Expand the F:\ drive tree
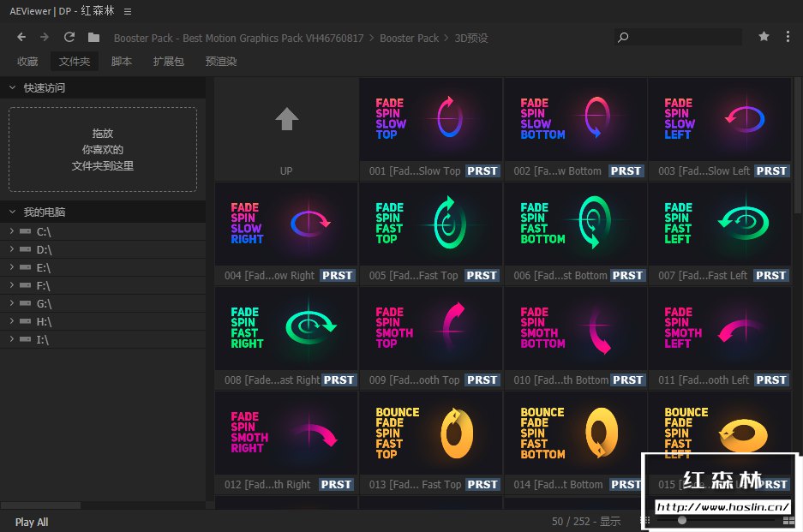This screenshot has width=803, height=532. pyautogui.click(x=12, y=285)
